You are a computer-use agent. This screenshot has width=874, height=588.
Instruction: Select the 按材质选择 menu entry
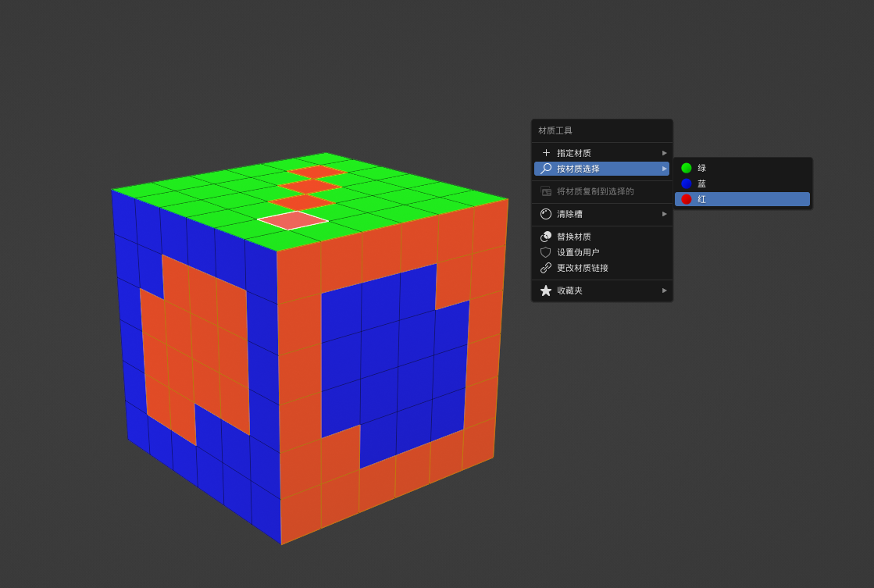(602, 169)
